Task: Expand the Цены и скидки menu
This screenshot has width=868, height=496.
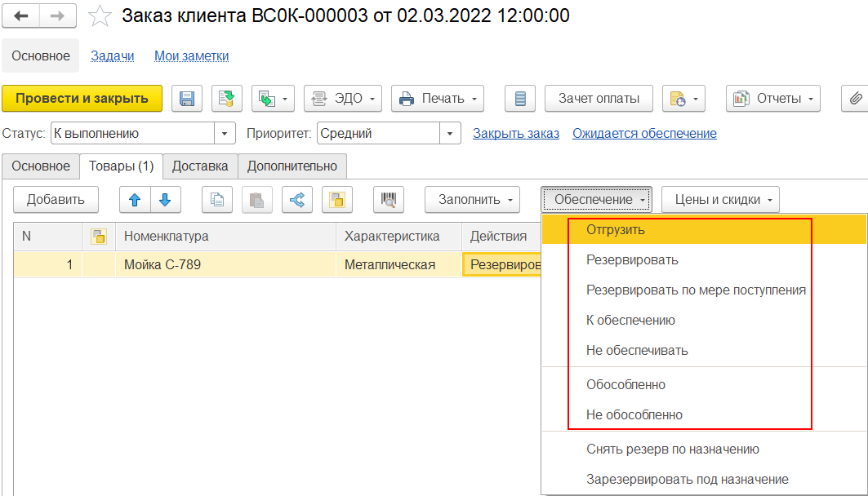Action: (720, 200)
